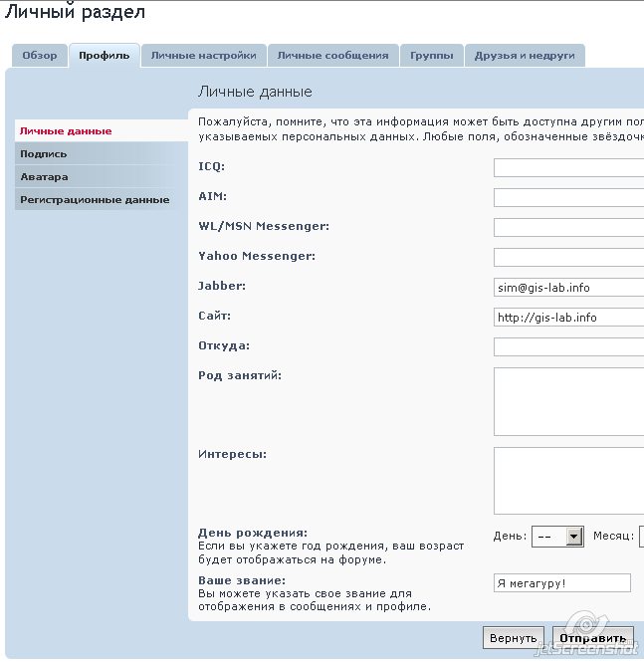Open the Подпись sidebar section
This screenshot has width=644, height=662.
point(102,153)
